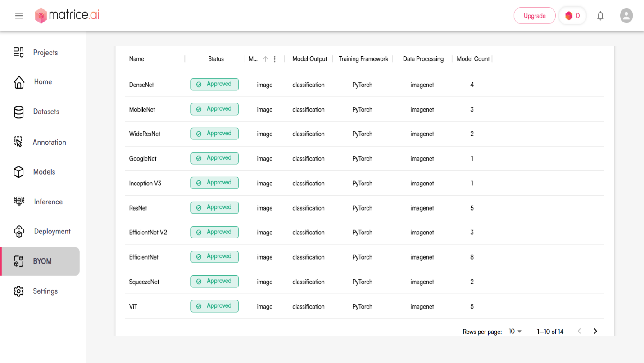
Task: Click the Model Output column header
Action: tap(309, 59)
